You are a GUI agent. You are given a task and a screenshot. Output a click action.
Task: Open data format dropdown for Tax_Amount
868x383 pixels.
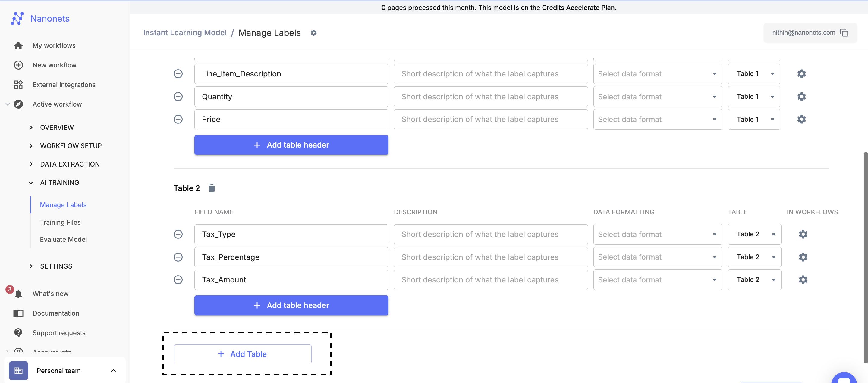[x=657, y=280]
